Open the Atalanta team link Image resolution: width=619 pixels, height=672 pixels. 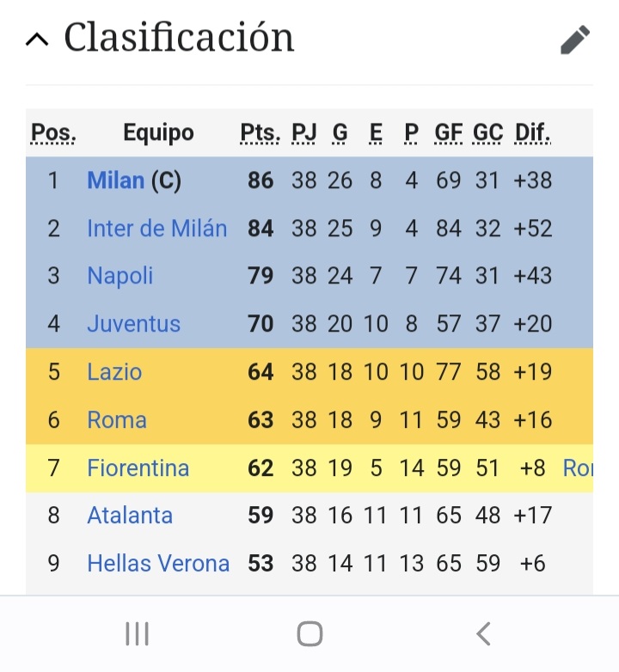(130, 515)
